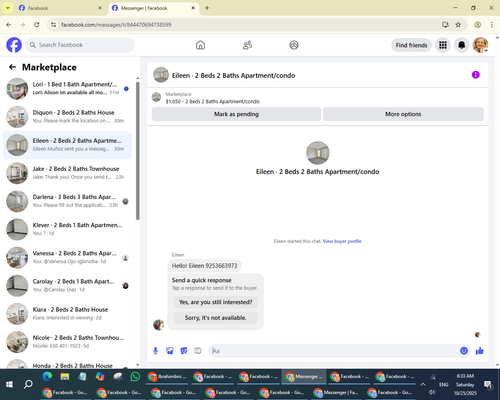500x400 pixels.
Task: Send a thumbs-up like
Action: [479, 351]
